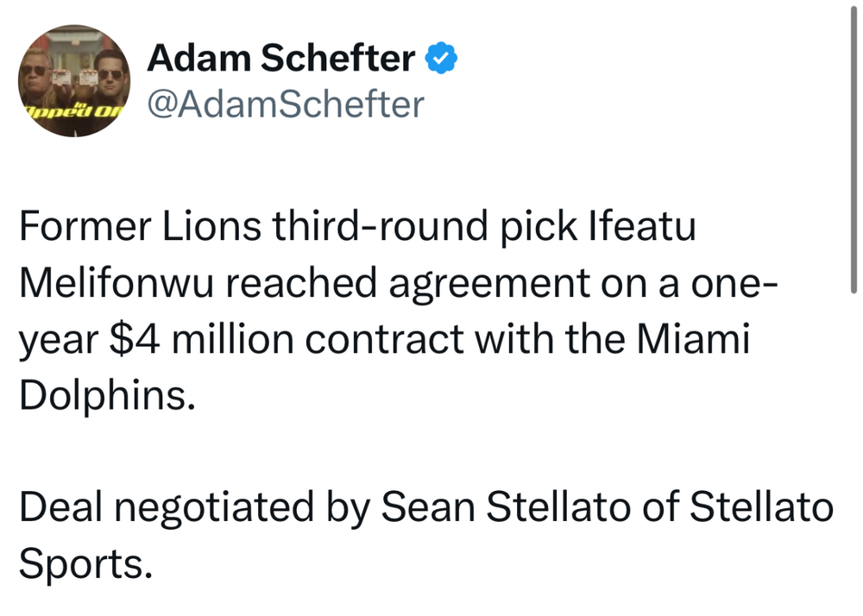Click the yellow banner text in the avatar
The image size is (863, 616).
click(x=73, y=110)
